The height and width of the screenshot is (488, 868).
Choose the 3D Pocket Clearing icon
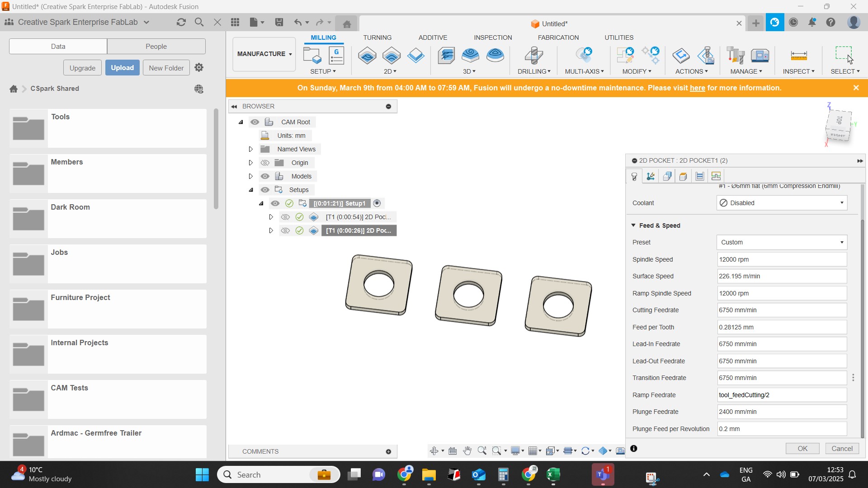[x=471, y=55]
